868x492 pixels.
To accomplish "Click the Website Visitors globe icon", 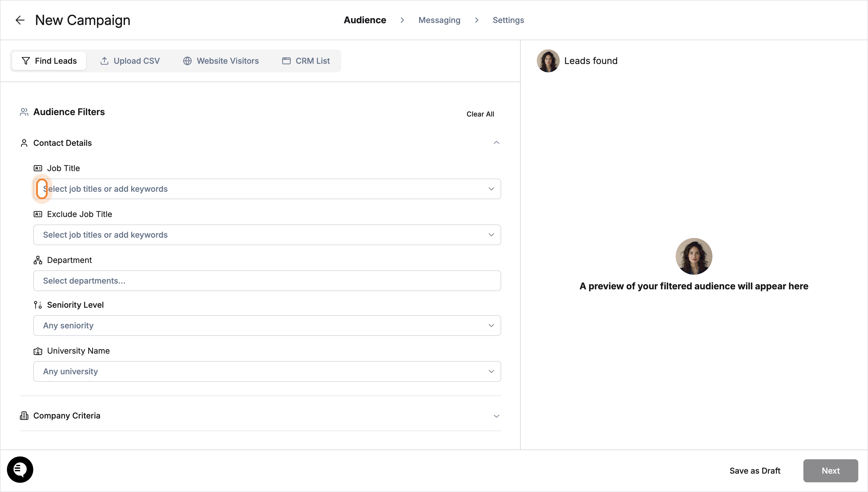I will pos(187,61).
